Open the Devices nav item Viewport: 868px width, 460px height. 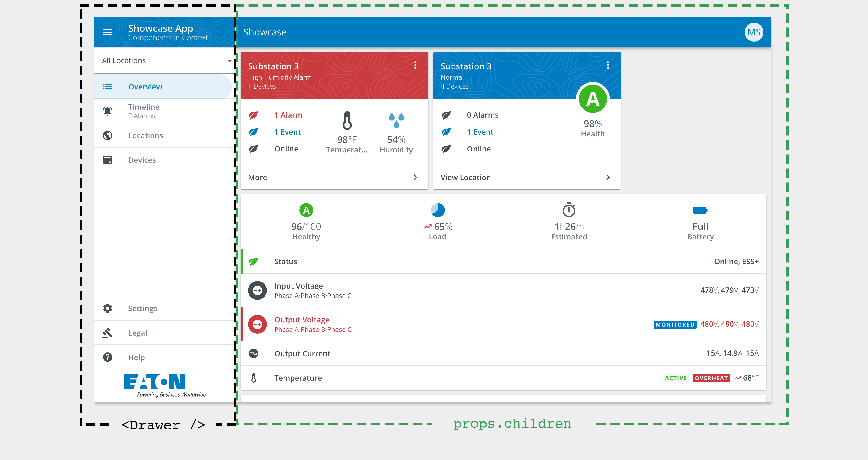click(165, 160)
